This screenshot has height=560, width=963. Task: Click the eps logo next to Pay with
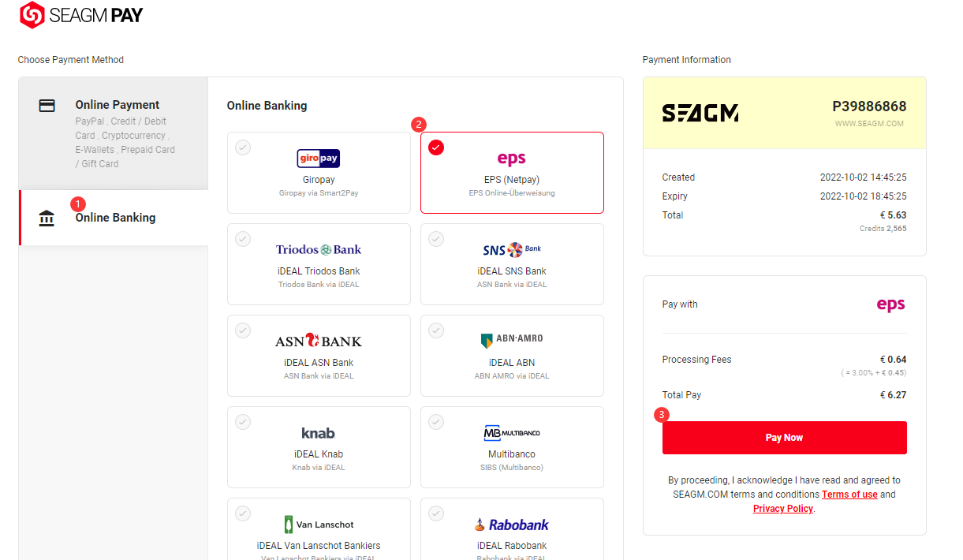click(891, 305)
